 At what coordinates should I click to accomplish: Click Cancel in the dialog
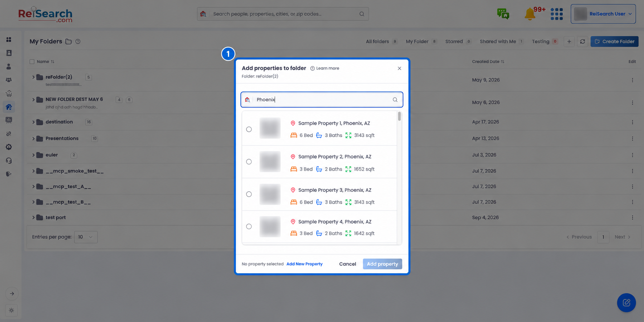pyautogui.click(x=347, y=264)
